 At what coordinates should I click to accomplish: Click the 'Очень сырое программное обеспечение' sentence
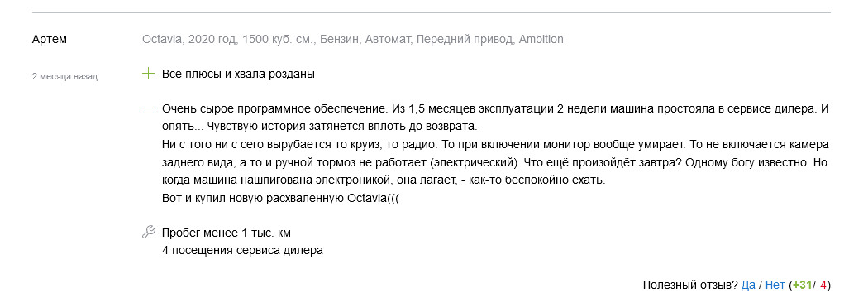[x=276, y=108]
